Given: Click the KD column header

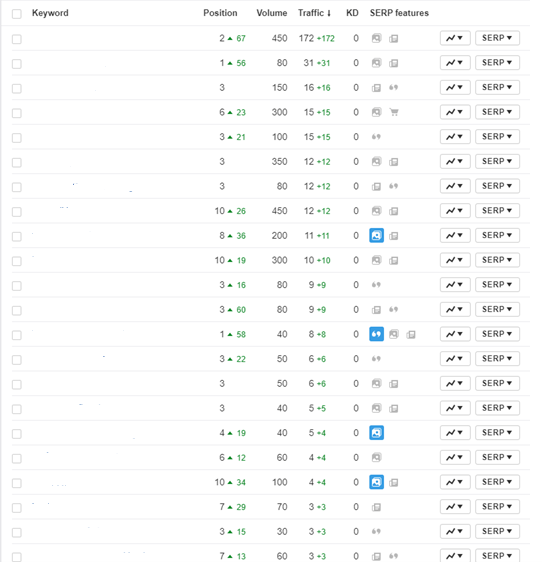Looking at the screenshot, I should pos(352,13).
